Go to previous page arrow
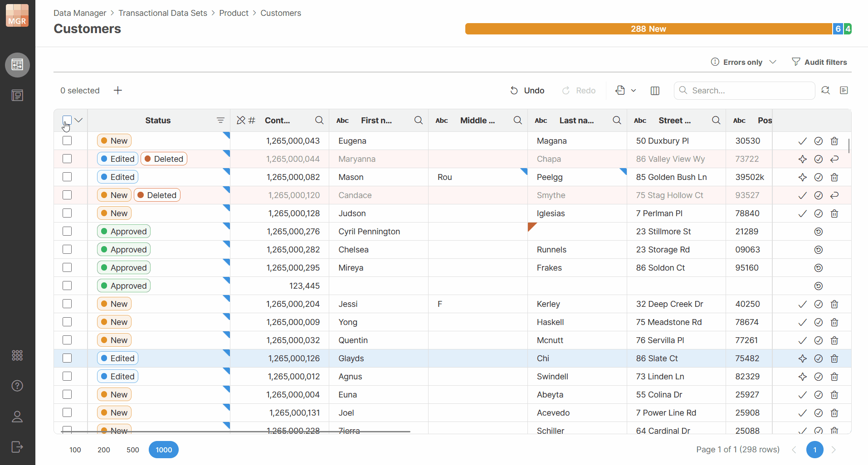Screen dimensions: 868x465 click(x=794, y=450)
